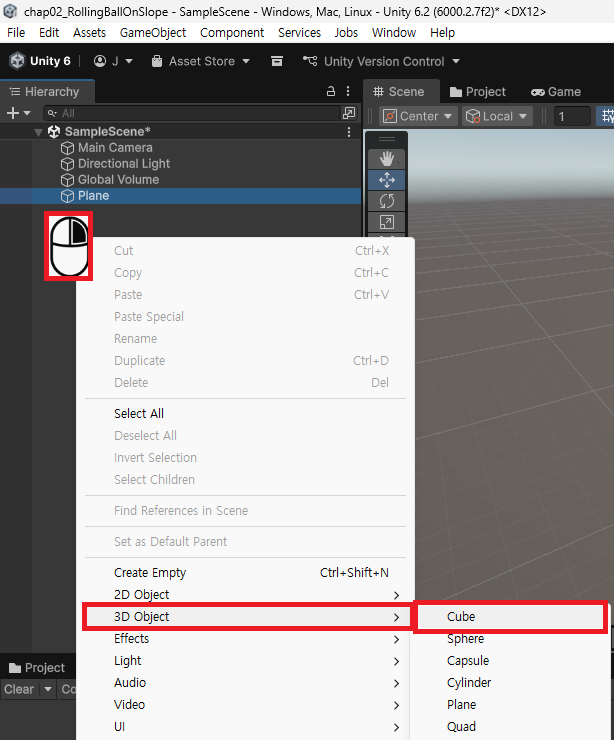Open the Component menu
614x740 pixels.
click(232, 33)
